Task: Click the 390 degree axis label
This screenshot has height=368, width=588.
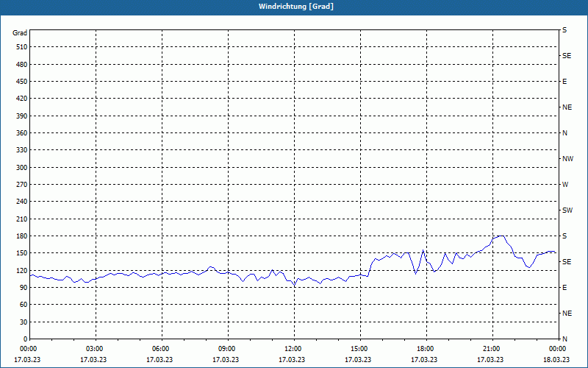Action: 22,116
